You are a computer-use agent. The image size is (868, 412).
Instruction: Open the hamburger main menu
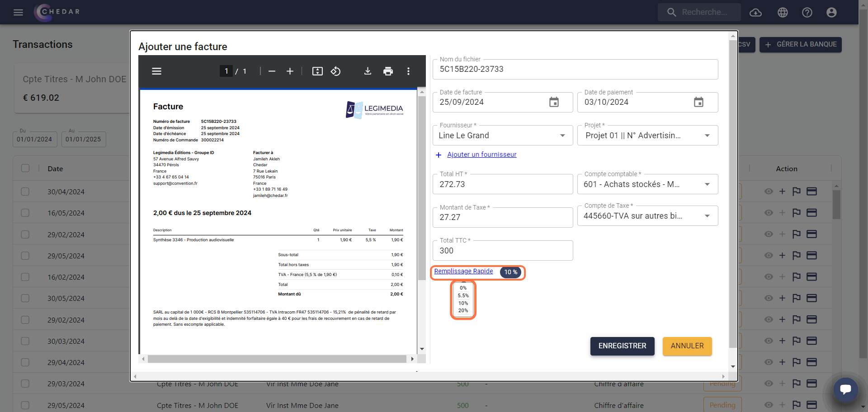(18, 12)
